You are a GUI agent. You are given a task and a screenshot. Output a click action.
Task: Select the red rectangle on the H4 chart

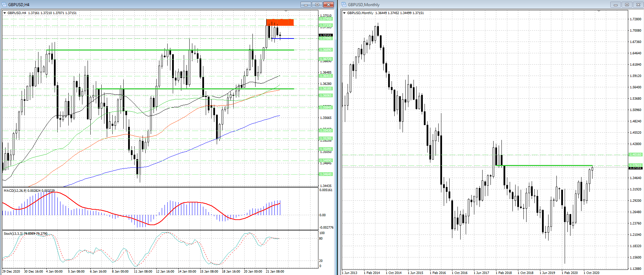[x=280, y=22]
